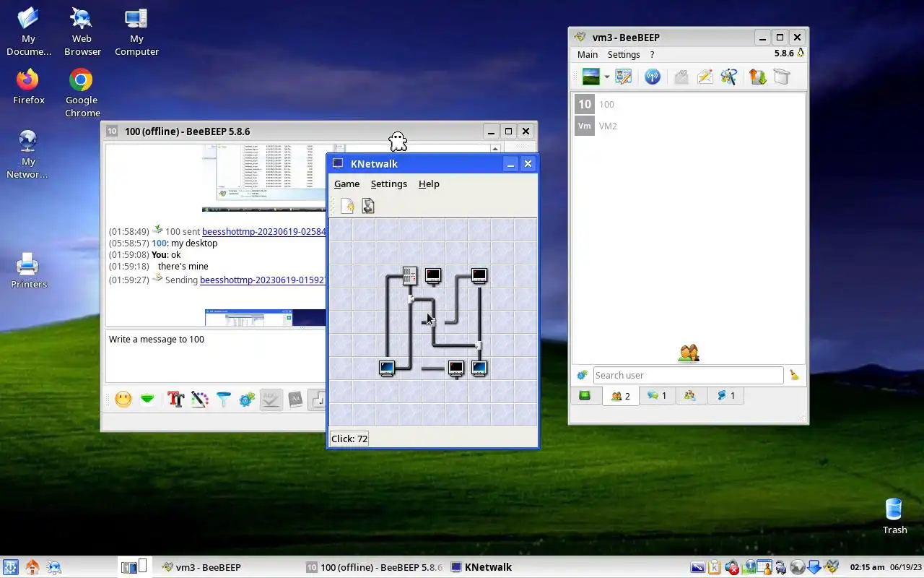Change chat font with the Tr icon
The height and width of the screenshot is (578, 924).
[x=175, y=400]
